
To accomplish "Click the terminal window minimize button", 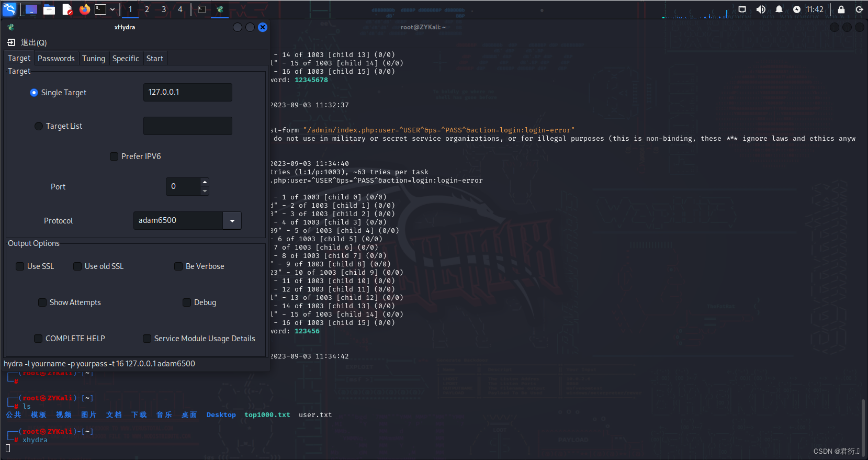I will click(835, 27).
